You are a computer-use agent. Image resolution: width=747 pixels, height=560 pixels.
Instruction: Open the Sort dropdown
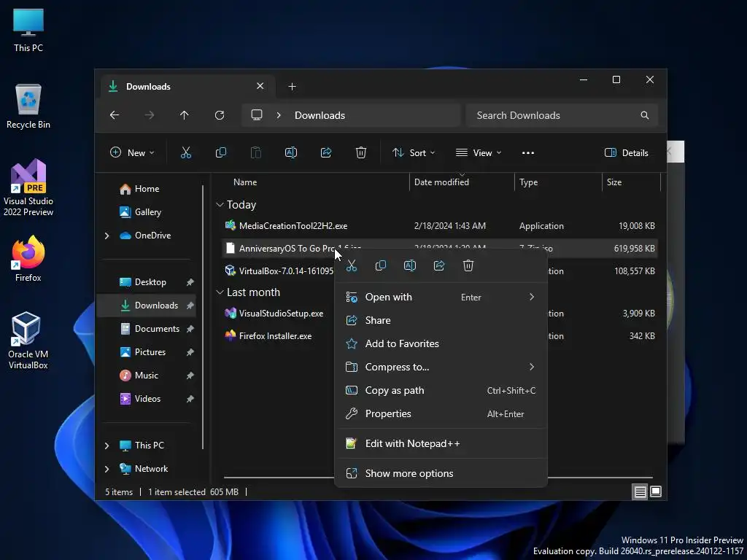414,153
